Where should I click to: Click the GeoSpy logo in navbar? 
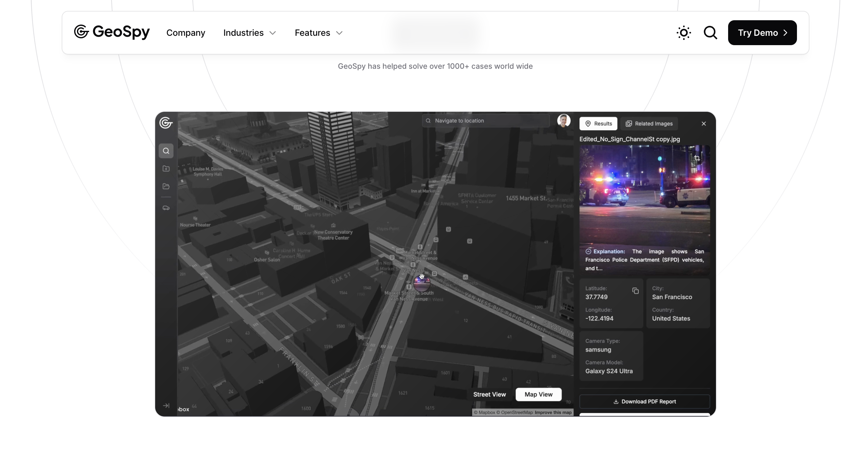pos(112,32)
